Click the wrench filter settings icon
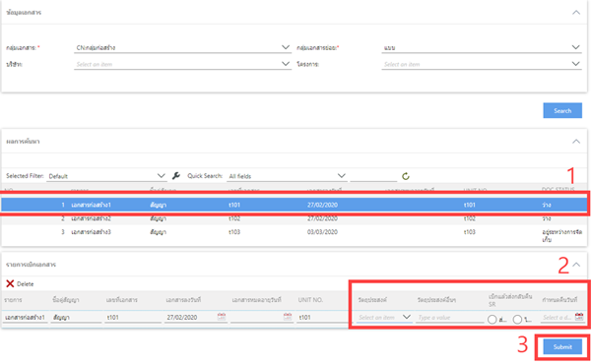Image resolution: width=591 pixels, height=364 pixels. pos(175,176)
